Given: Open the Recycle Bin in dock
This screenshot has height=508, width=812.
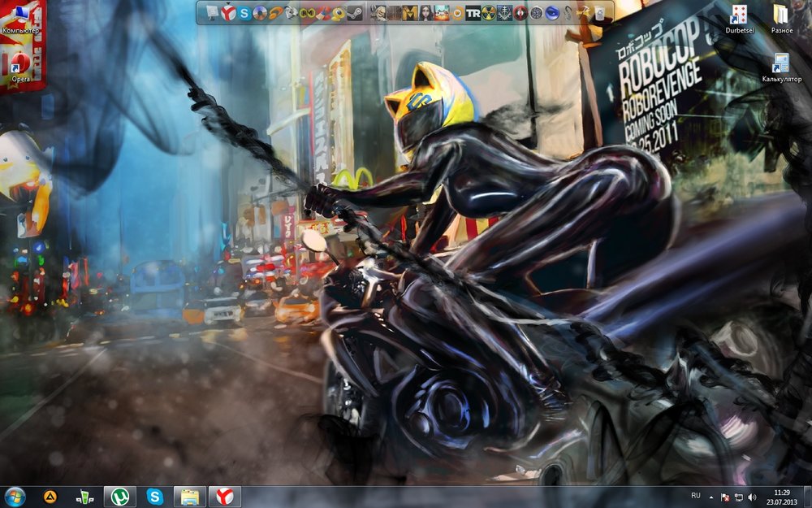Looking at the screenshot, I should [600, 12].
